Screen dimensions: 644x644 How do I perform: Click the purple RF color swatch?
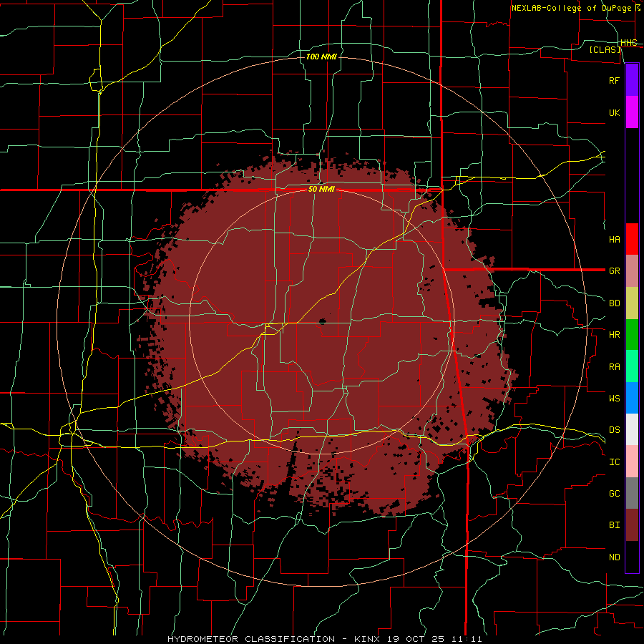point(632,80)
